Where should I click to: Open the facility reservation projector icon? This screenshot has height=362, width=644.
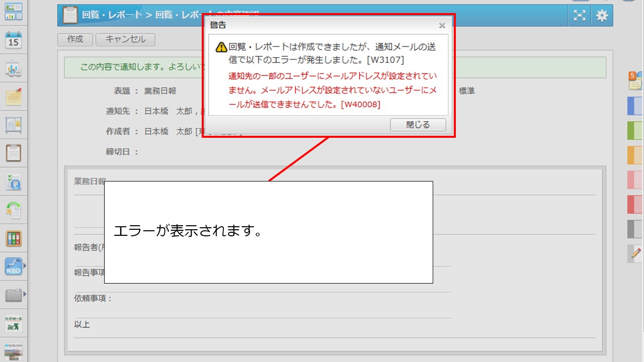14,69
